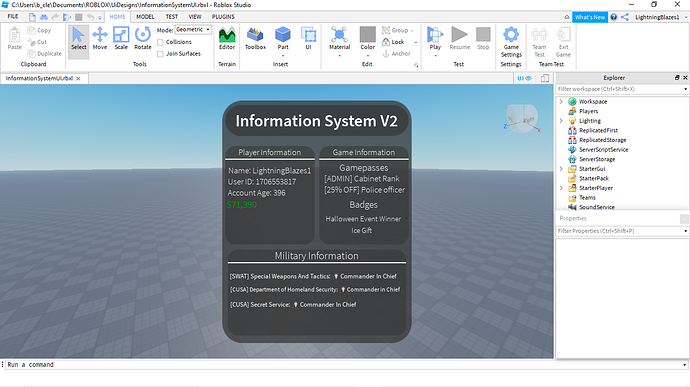Viewport: 690px width, 387px height.
Task: Choose the Scale tool
Action: 121,38
